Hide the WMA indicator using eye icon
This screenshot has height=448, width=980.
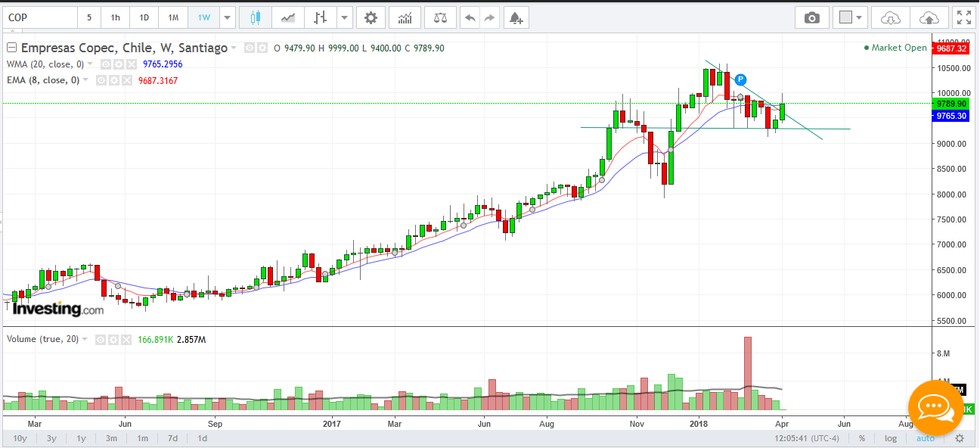click(x=106, y=64)
